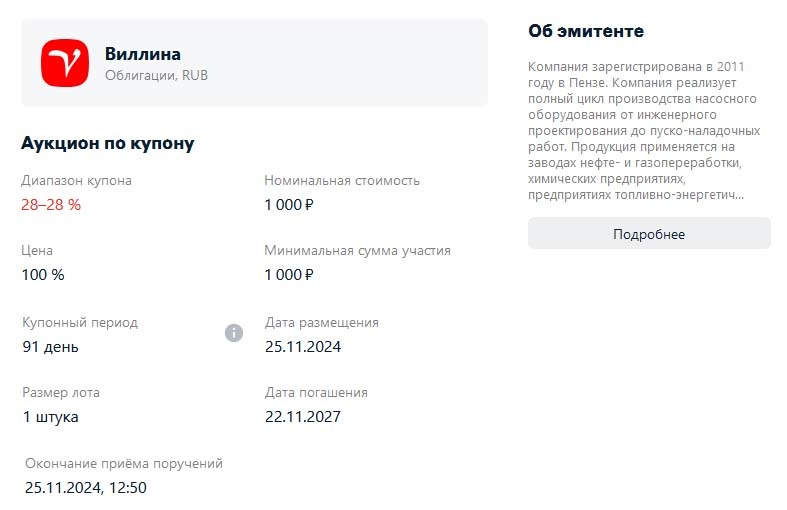Click the Номинальная стоимость label
The width and height of the screenshot is (787, 510).
[x=342, y=181]
